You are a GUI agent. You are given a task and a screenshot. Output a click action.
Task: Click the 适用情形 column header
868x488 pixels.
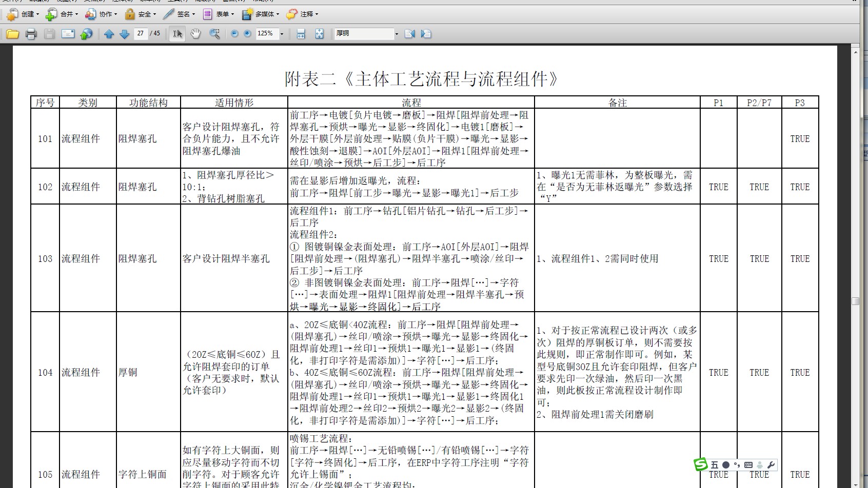[234, 103]
